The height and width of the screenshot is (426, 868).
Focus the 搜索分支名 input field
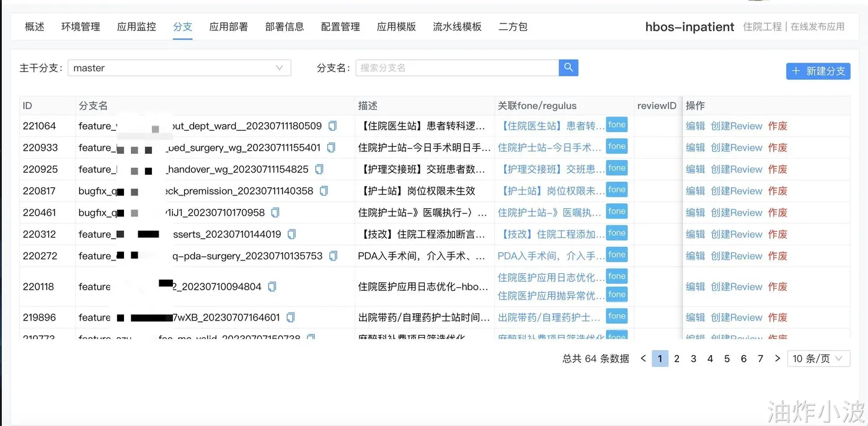(x=457, y=68)
